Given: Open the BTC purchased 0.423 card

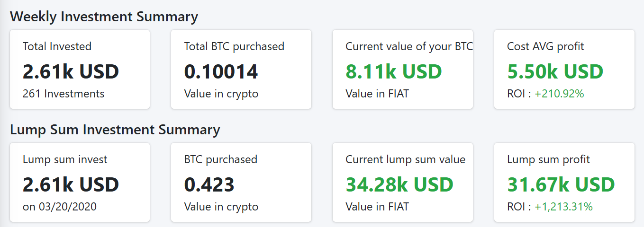Looking at the screenshot, I should pyautogui.click(x=241, y=182).
